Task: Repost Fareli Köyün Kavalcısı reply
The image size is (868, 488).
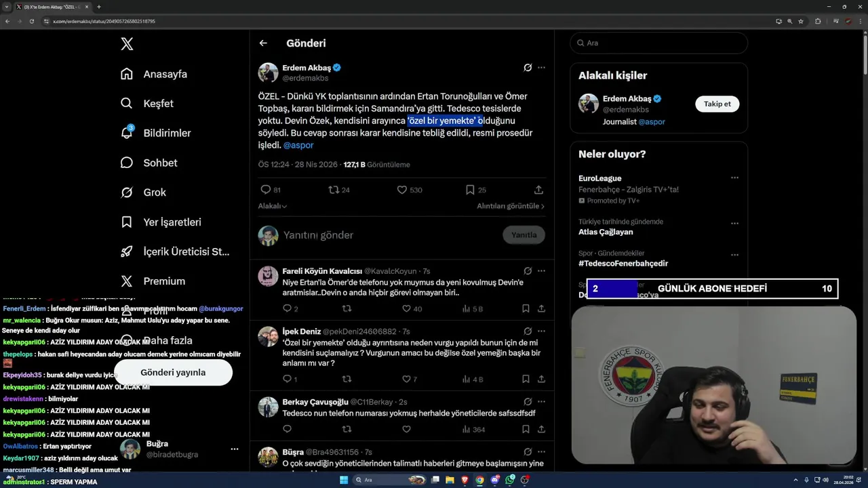Action: pos(347,308)
